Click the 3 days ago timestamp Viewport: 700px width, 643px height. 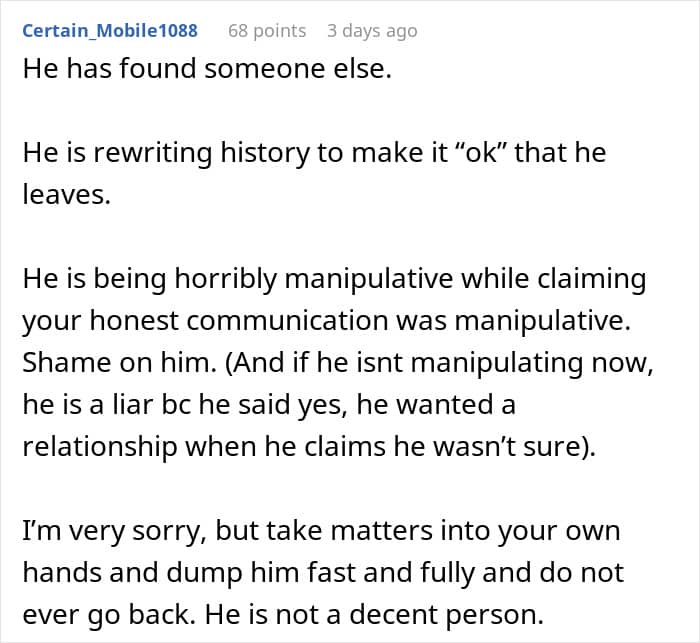[x=372, y=31]
